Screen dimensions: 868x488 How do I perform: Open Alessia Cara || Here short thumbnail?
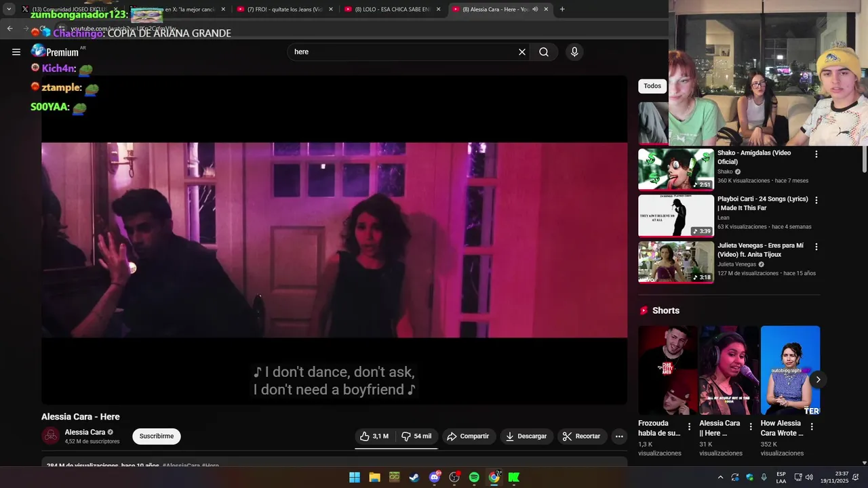tap(729, 370)
